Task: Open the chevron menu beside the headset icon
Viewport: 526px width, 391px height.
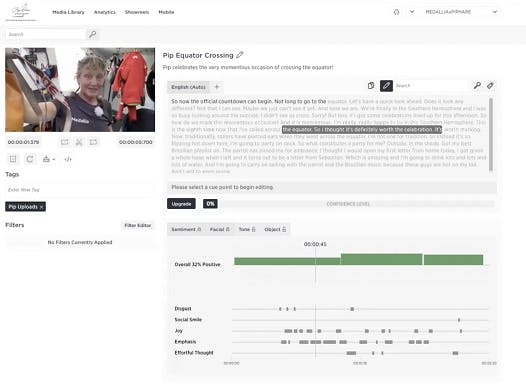Action: (412, 12)
